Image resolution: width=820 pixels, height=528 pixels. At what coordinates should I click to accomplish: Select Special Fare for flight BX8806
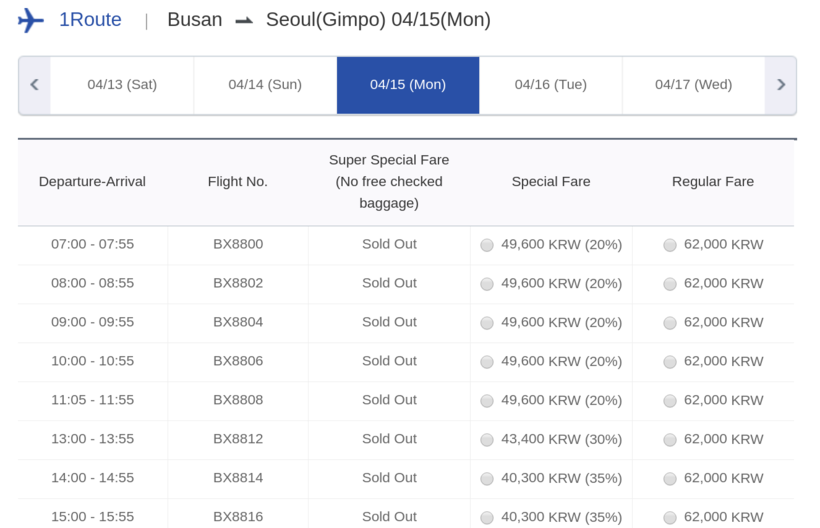pyautogui.click(x=487, y=362)
